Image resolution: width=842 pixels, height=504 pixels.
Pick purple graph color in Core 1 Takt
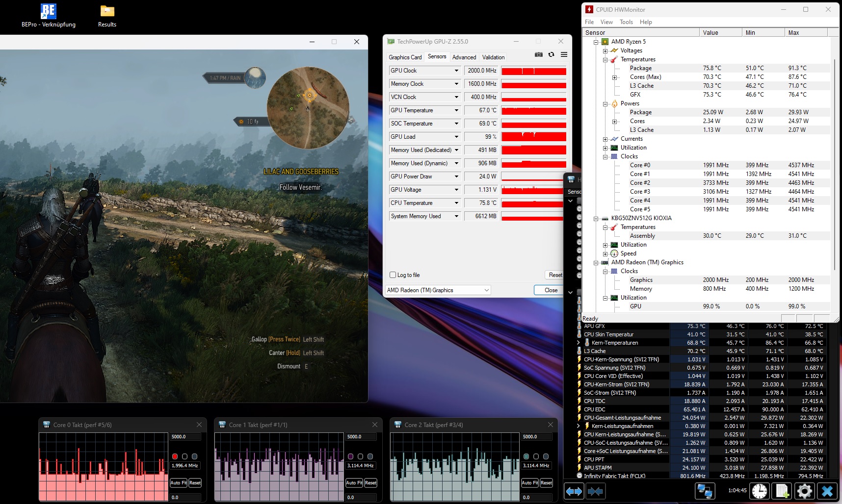(350, 456)
